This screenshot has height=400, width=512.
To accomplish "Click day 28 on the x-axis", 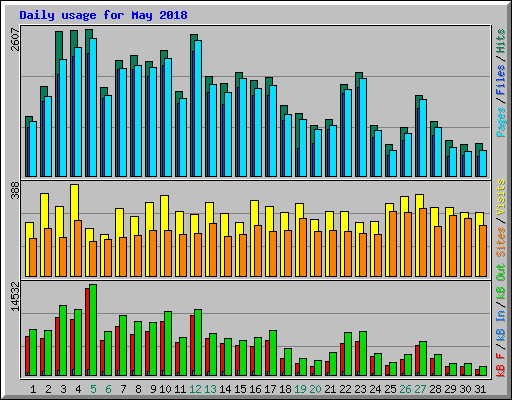I will click(435, 389).
